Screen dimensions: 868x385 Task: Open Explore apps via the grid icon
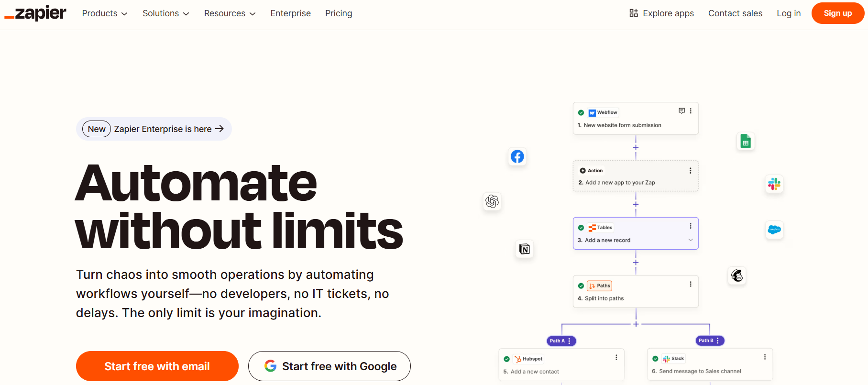[633, 13]
